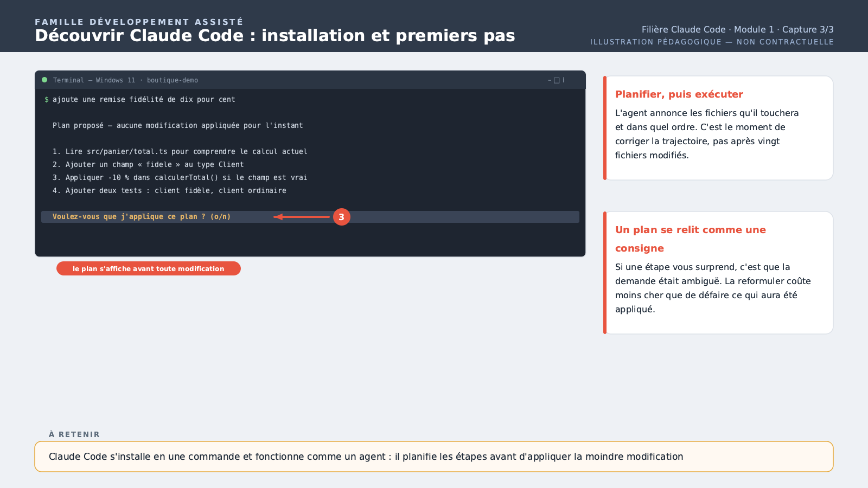
Task: Click the 'À RETENIR' label
Action: (74, 434)
